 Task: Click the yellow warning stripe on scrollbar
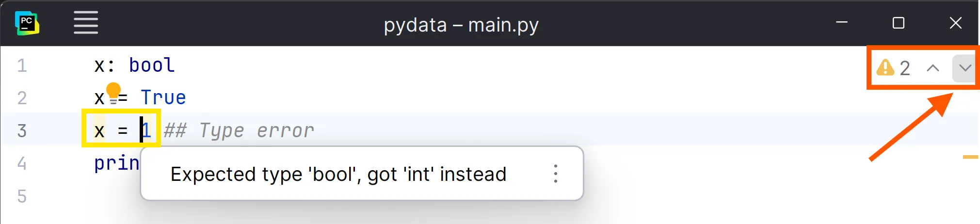971,157
